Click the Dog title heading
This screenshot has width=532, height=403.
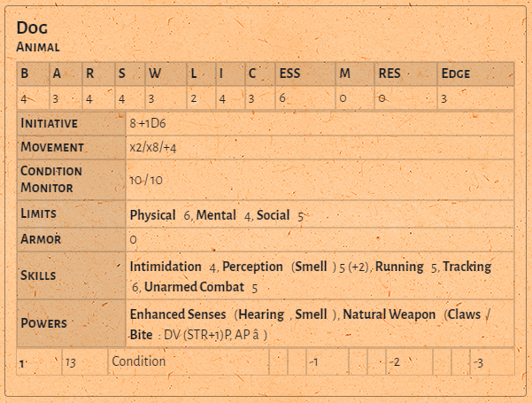tap(33, 27)
